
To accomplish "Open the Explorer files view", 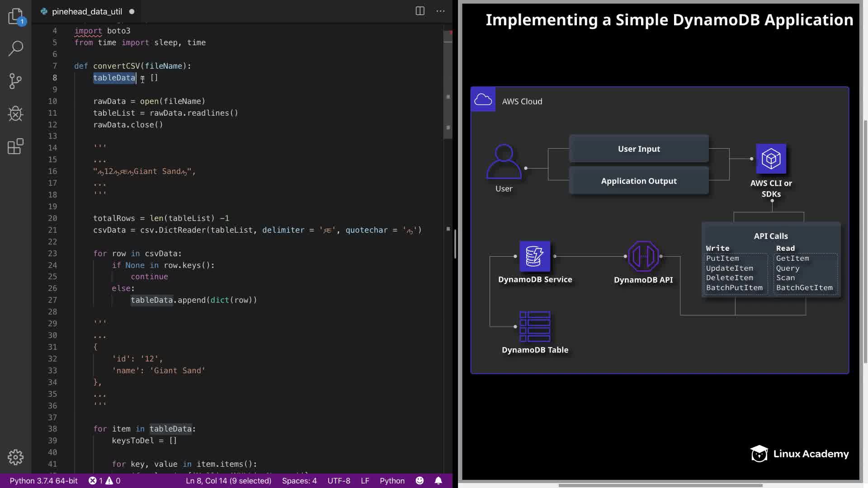I will click(x=16, y=16).
